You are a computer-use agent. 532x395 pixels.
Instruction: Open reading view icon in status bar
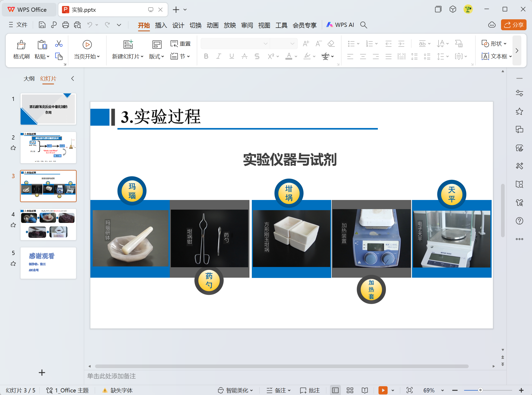[364, 390]
